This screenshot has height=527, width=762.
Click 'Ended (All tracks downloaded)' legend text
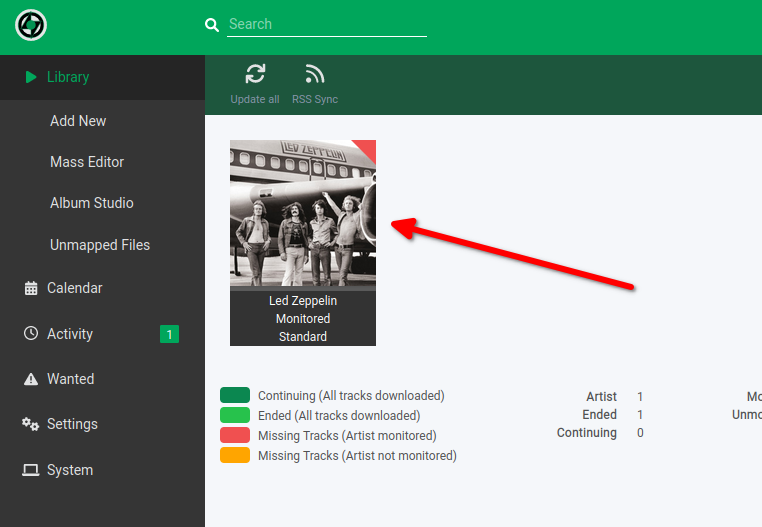click(x=339, y=416)
